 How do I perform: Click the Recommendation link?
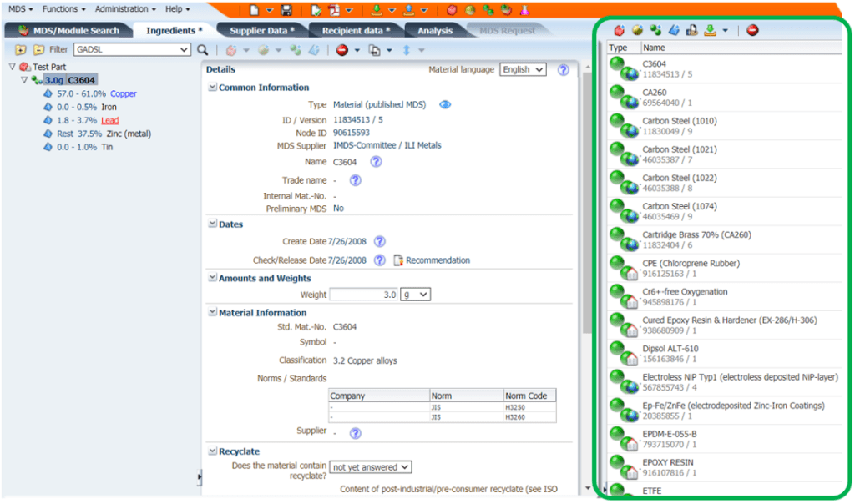pyautogui.click(x=438, y=260)
